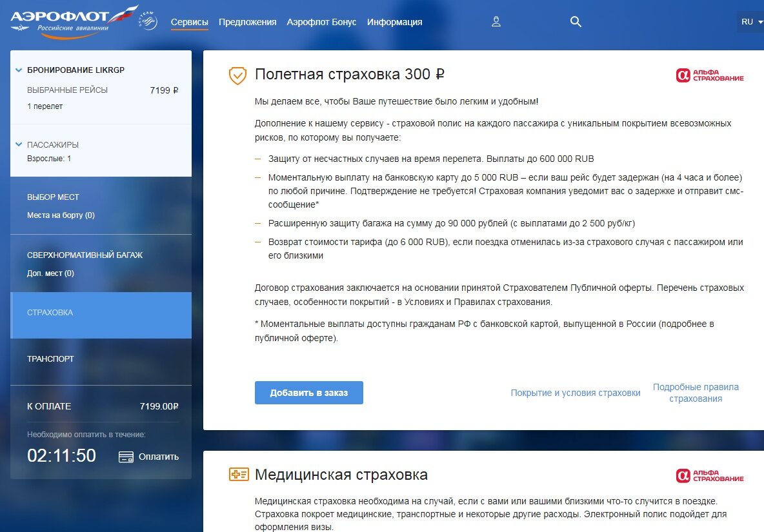Screen dimensions: 764x532
Task: Click the payment card icon next to Оплатить
Action: tap(126, 457)
